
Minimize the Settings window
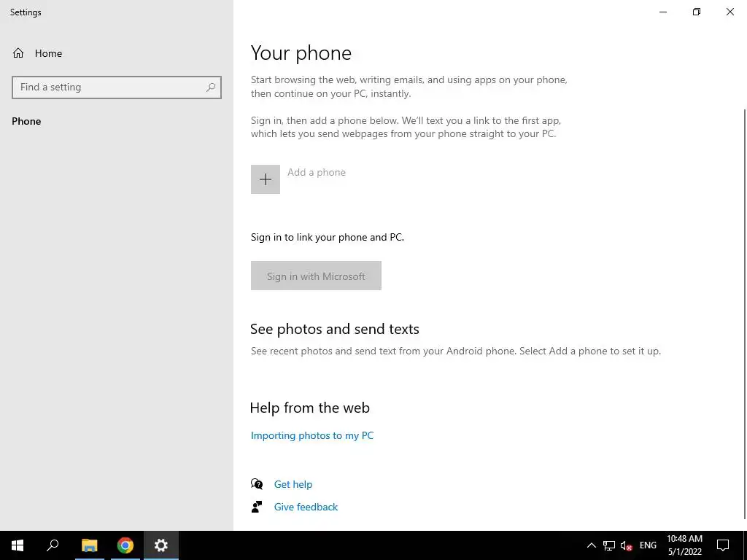[663, 12]
